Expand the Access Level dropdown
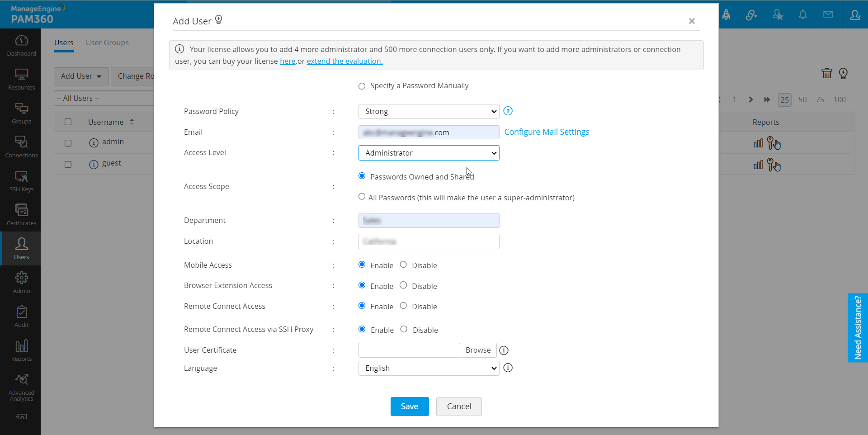Image resolution: width=868 pixels, height=435 pixels. pyautogui.click(x=429, y=153)
